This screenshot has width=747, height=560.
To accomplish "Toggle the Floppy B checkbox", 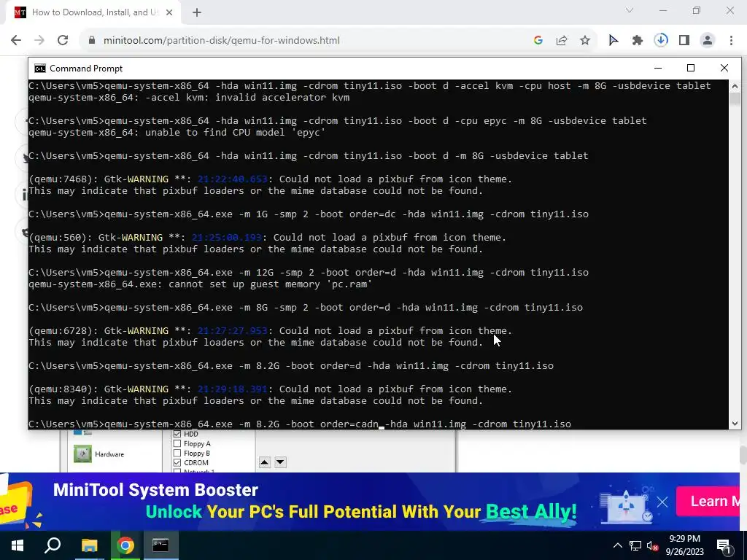I will pyautogui.click(x=177, y=453).
